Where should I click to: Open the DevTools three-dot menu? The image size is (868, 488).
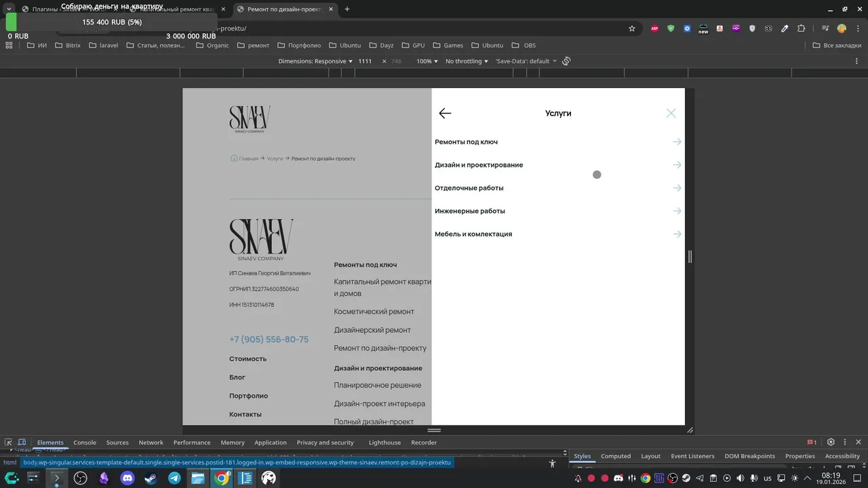[x=844, y=442]
